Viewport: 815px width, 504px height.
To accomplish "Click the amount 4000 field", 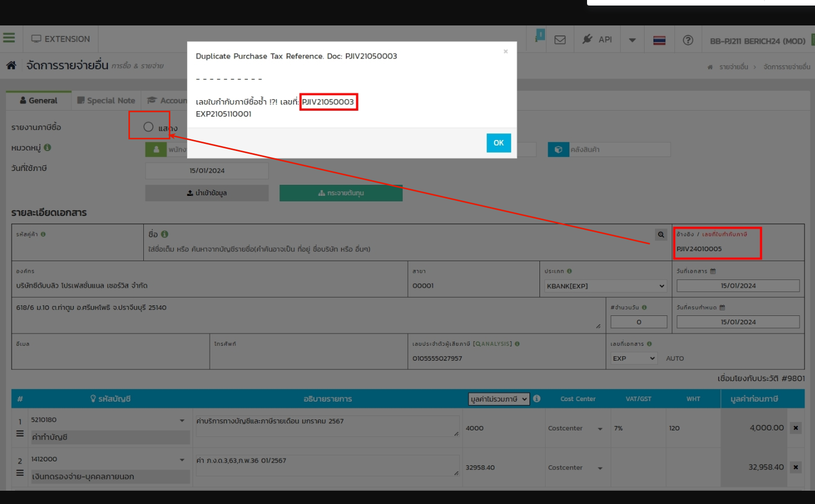I will tap(503, 428).
